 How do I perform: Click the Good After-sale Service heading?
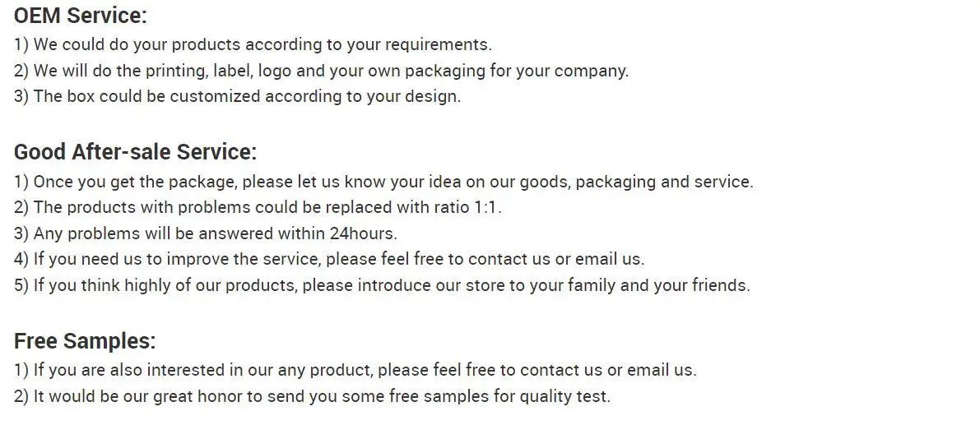pyautogui.click(x=135, y=152)
